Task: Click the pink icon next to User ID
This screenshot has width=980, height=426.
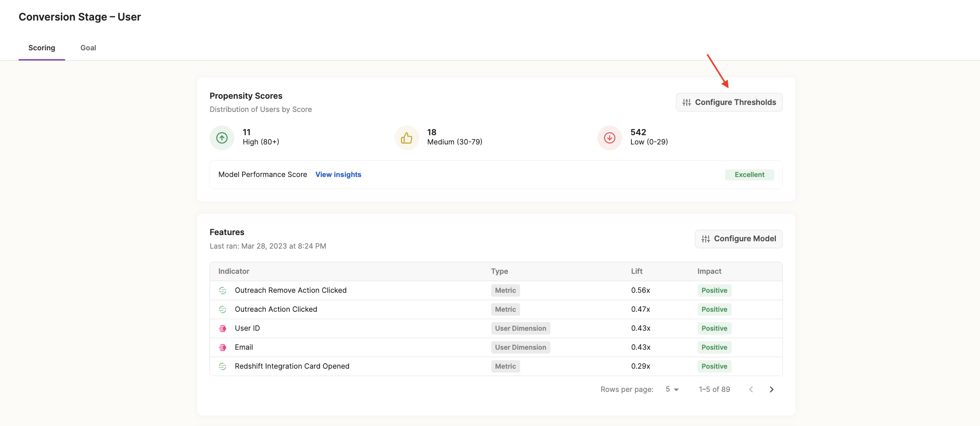Action: [x=222, y=328]
